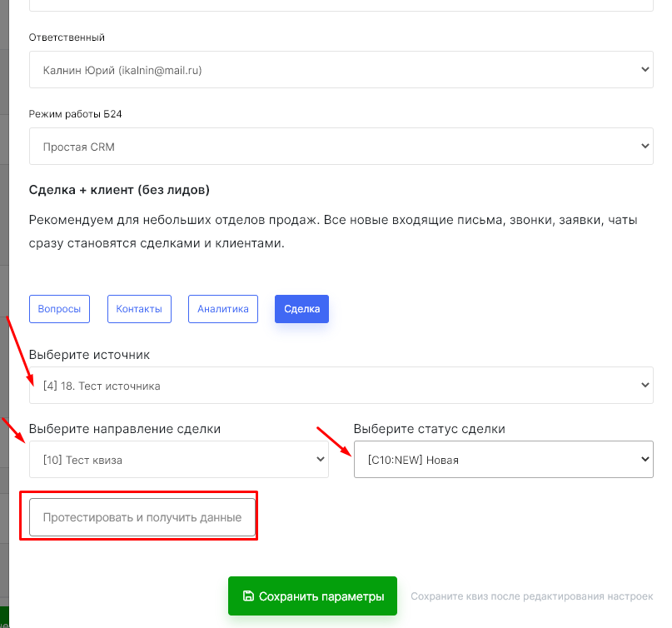Expand the направление сделки dropdown showing Тест квиза
This screenshot has height=628, width=672.
pos(178,460)
